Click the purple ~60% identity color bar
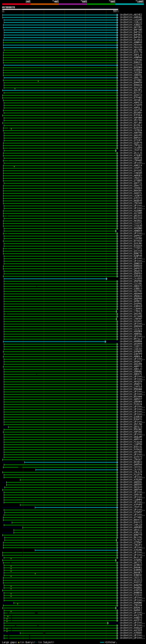The image size is (146, 644). (x=73, y=4)
